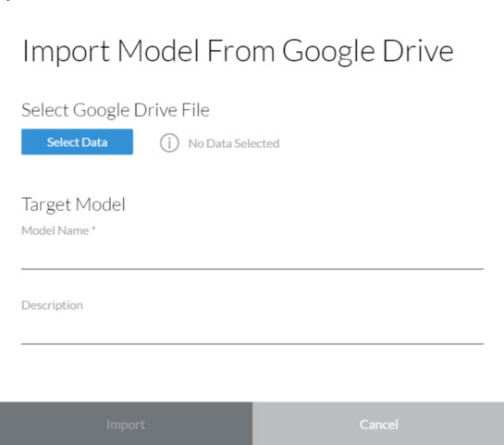The height and width of the screenshot is (445, 504).
Task: Click the underline of the Description field
Action: [252, 344]
